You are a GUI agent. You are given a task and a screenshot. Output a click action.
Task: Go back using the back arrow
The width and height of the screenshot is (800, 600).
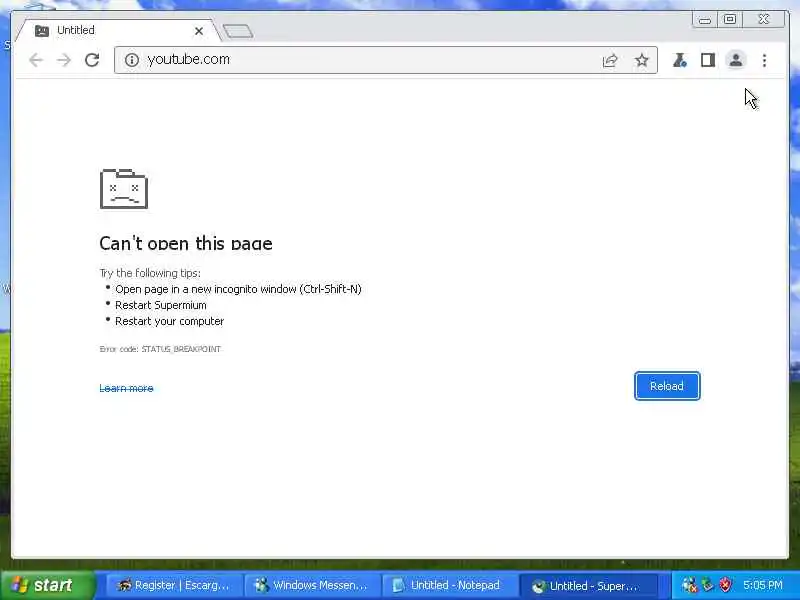[x=36, y=60]
